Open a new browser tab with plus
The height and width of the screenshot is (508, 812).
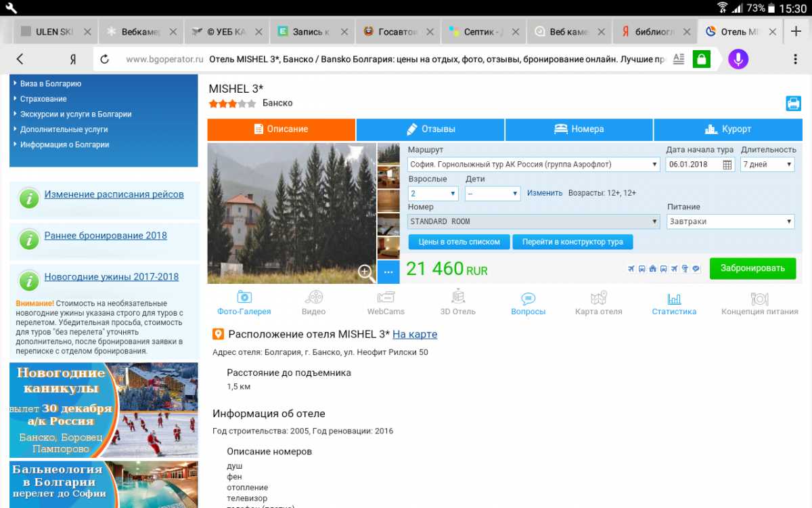pyautogui.click(x=795, y=31)
